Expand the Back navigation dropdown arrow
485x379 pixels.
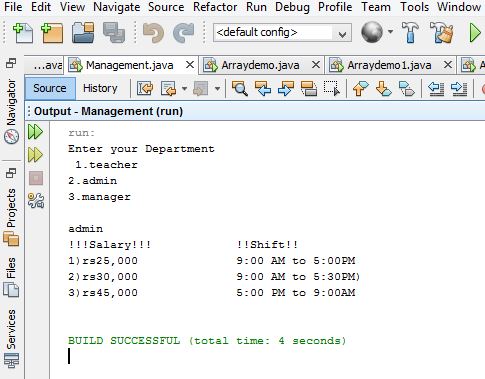184,89
